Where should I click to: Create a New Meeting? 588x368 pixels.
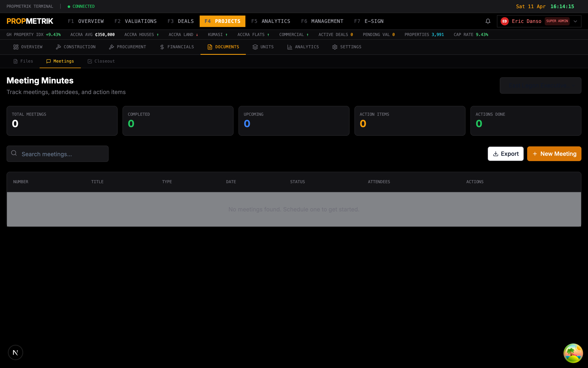tap(554, 154)
